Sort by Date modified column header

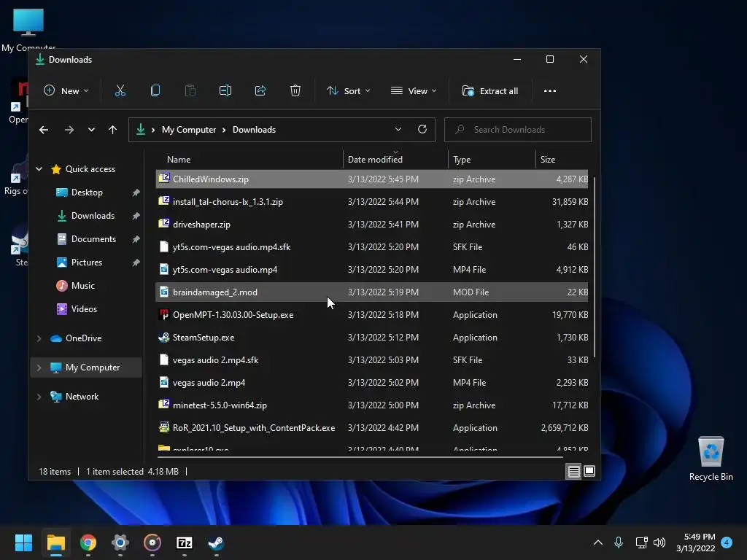tap(395, 160)
